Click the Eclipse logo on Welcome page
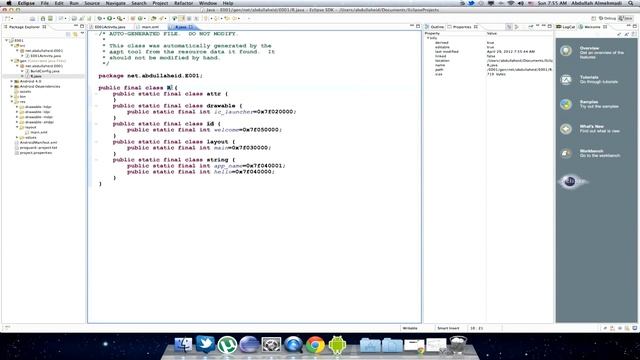 [571, 181]
